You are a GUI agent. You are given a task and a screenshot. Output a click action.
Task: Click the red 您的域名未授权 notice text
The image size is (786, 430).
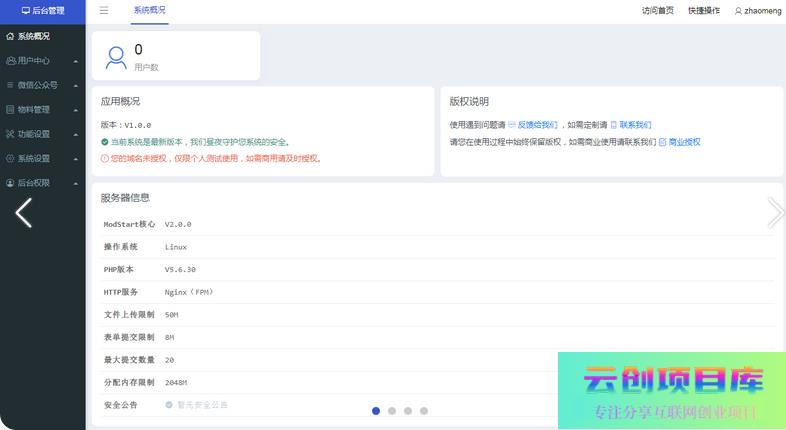pos(216,158)
